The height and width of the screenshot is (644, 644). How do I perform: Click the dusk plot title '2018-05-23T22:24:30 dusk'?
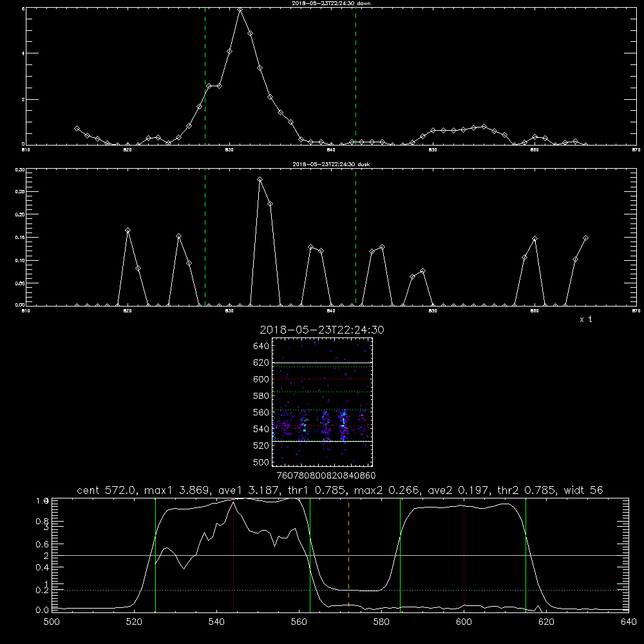click(331, 164)
